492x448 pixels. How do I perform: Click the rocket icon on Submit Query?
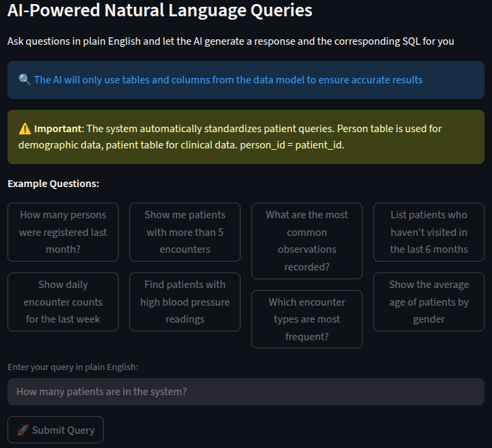22,430
